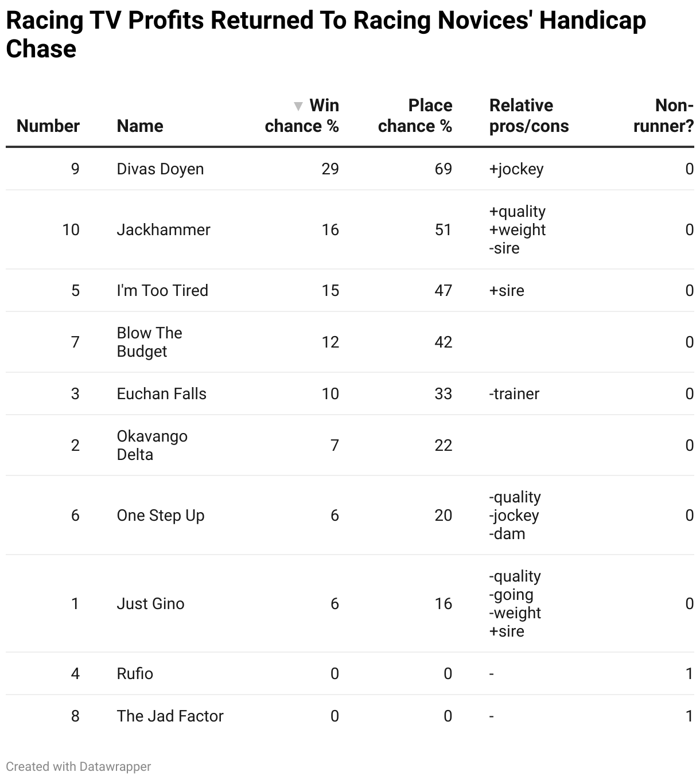Screen dimensions: 700x780
Task: Click the Jackhammer row name
Action: point(164,230)
